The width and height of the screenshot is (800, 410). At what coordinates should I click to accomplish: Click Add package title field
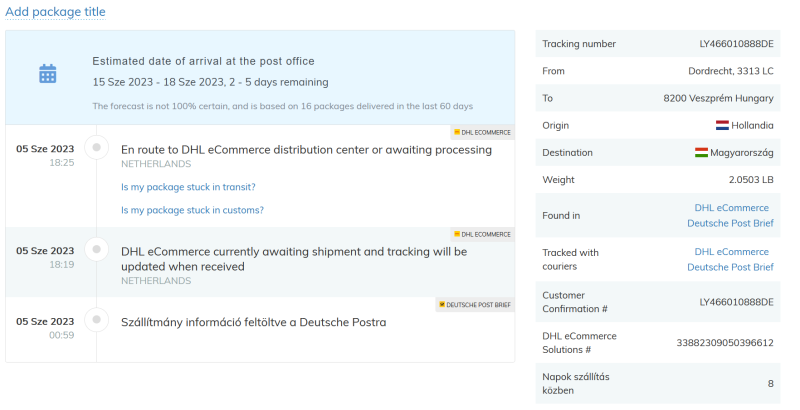(55, 12)
